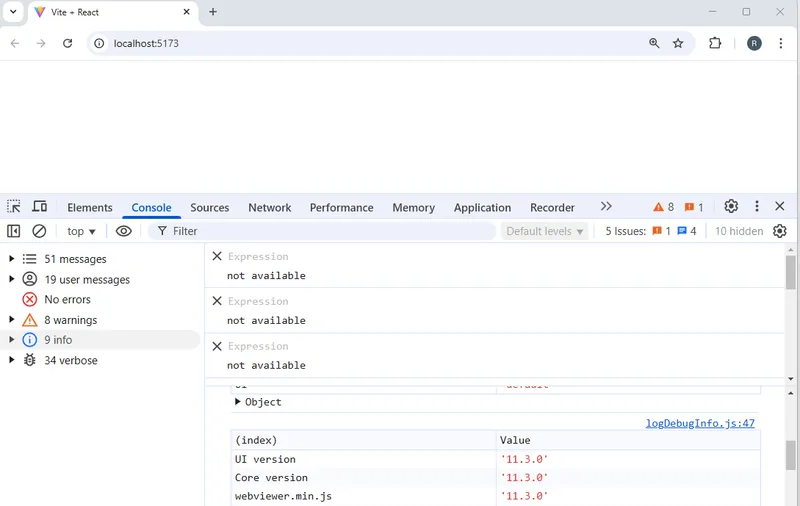Click the console Filter field

coord(321,231)
